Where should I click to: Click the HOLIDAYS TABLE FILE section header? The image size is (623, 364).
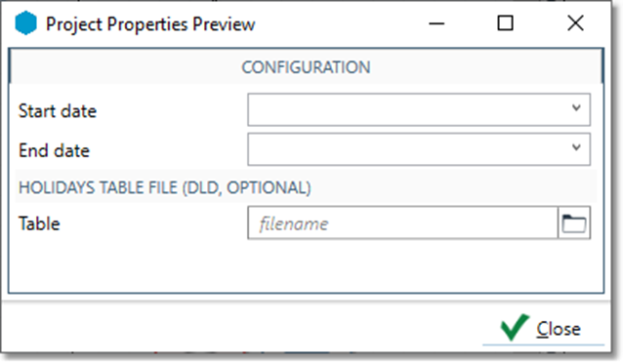click(x=164, y=187)
